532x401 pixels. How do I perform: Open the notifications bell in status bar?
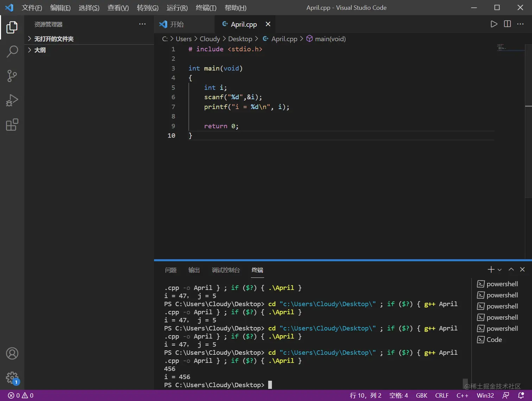(521, 395)
